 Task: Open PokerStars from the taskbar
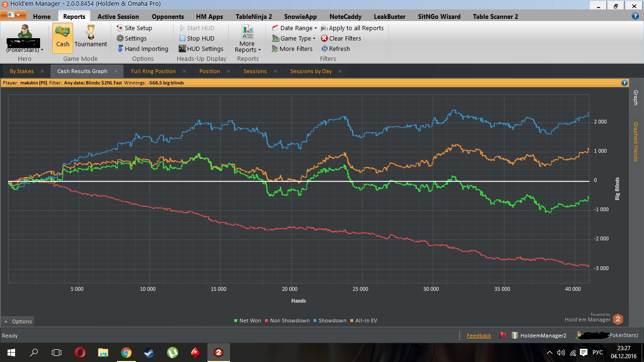point(195,352)
